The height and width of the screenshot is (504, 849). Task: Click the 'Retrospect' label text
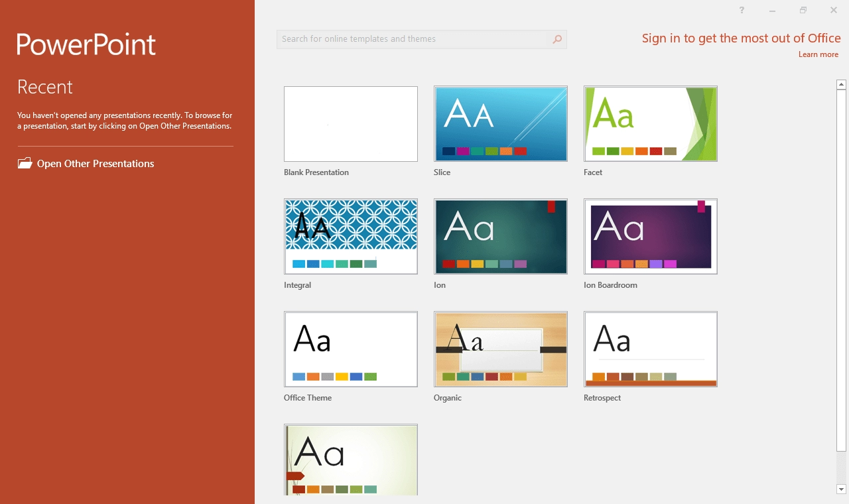point(602,398)
